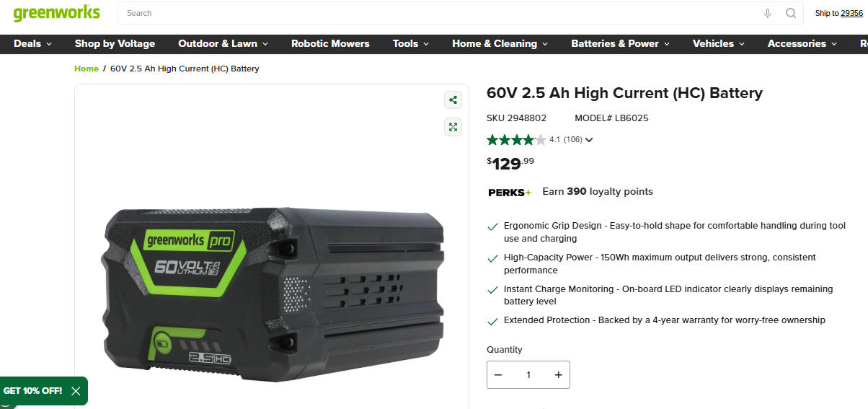This screenshot has width=868, height=409.
Task: Click the Get 10% Off button
Action: (32, 391)
